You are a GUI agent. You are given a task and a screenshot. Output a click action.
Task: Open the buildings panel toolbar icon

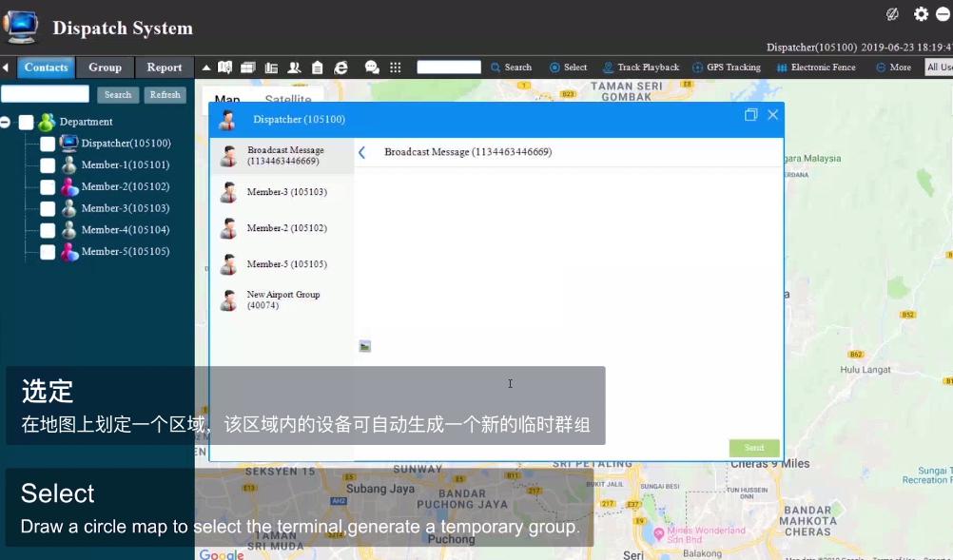(271, 68)
